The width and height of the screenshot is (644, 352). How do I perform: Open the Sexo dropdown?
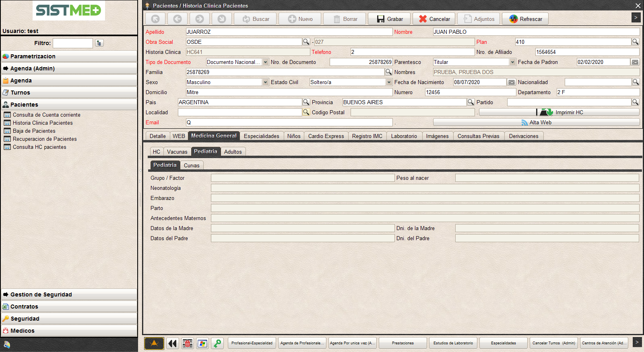pos(265,82)
